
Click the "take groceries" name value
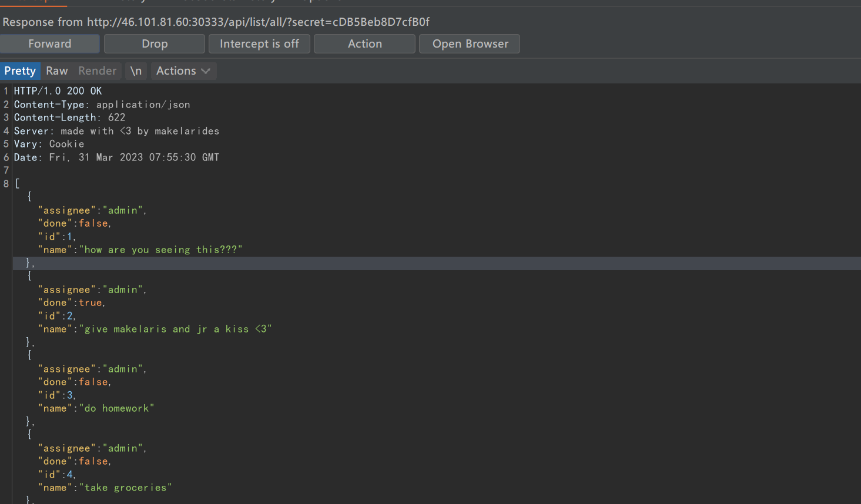pyautogui.click(x=125, y=488)
